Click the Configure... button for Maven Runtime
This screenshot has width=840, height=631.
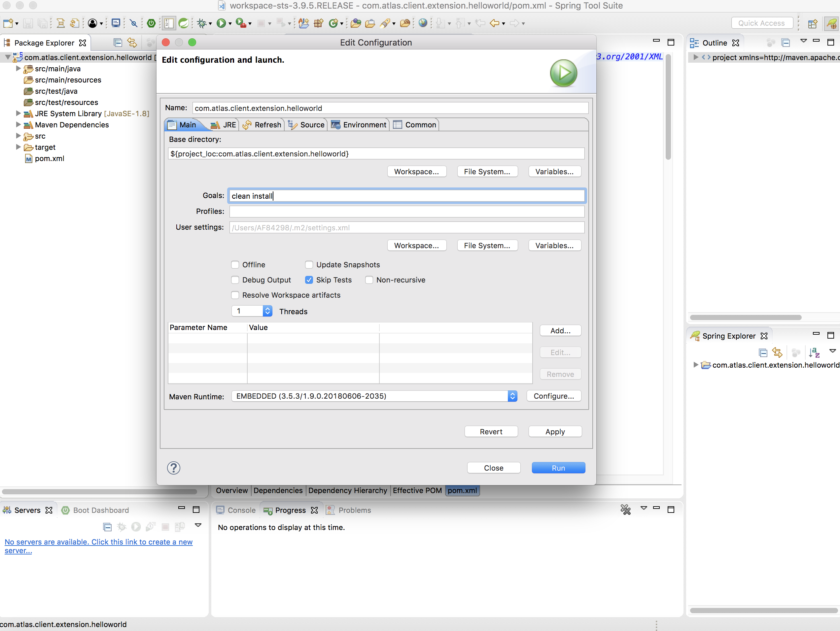tap(554, 396)
